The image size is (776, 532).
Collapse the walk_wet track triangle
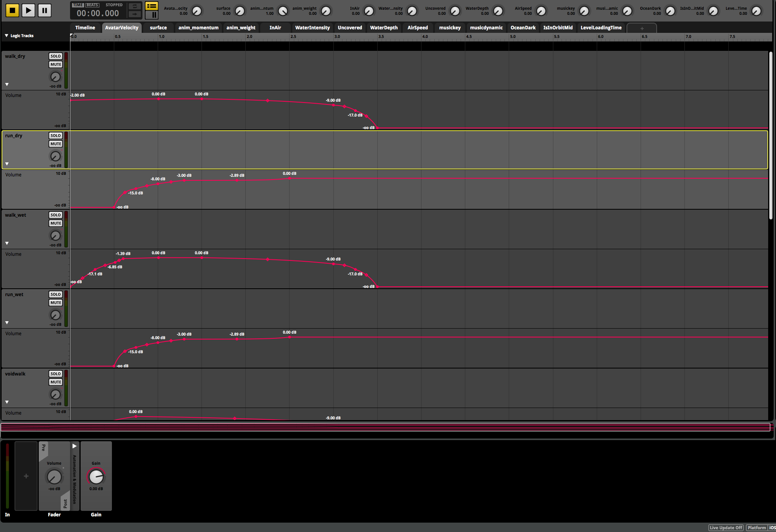pos(7,243)
